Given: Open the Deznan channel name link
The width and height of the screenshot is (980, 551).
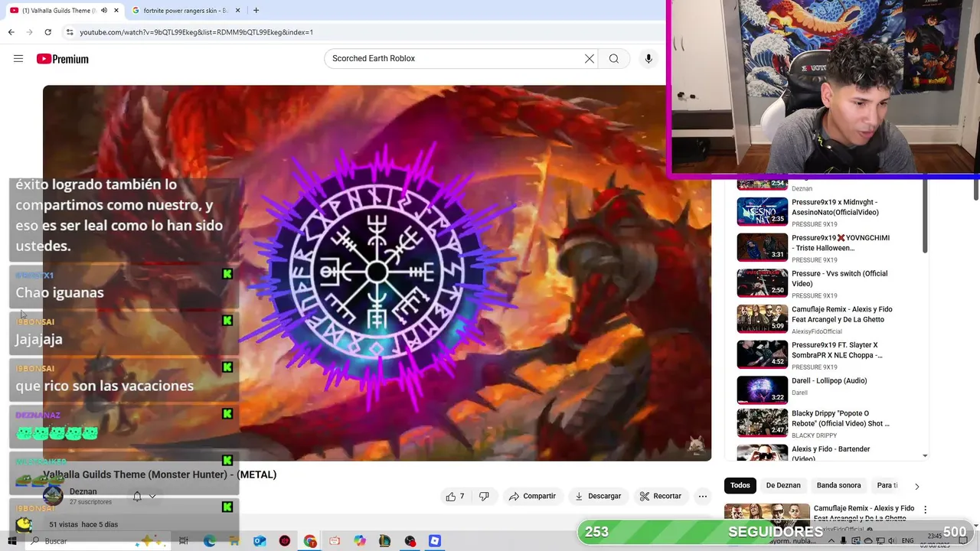Looking at the screenshot, I should 83,491.
